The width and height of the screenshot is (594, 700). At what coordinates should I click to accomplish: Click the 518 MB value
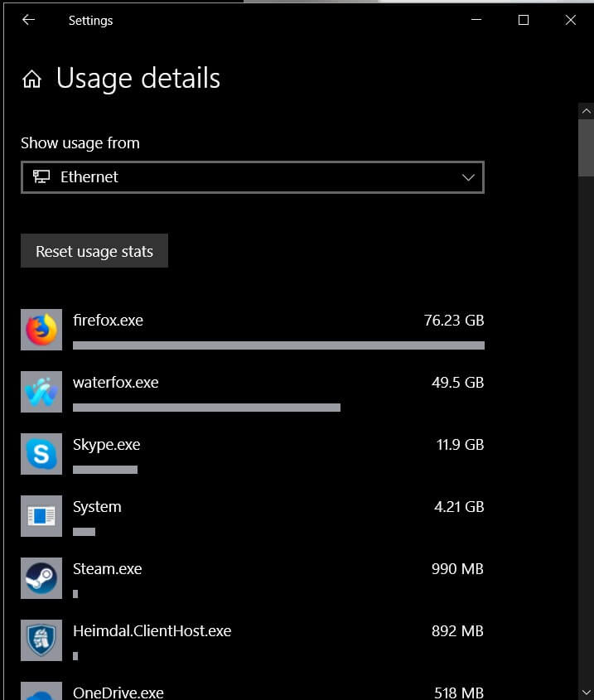(x=459, y=693)
